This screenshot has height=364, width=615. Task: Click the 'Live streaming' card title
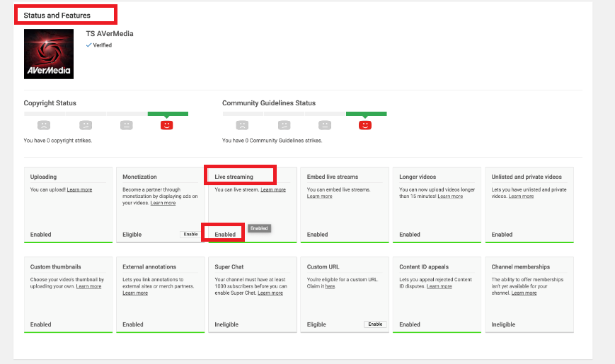234,177
